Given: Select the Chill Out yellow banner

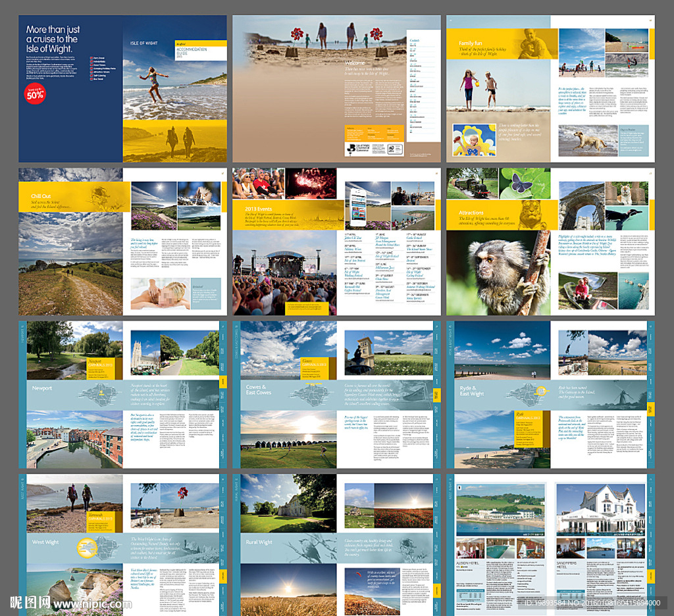Looking at the screenshot, I should tap(74, 197).
